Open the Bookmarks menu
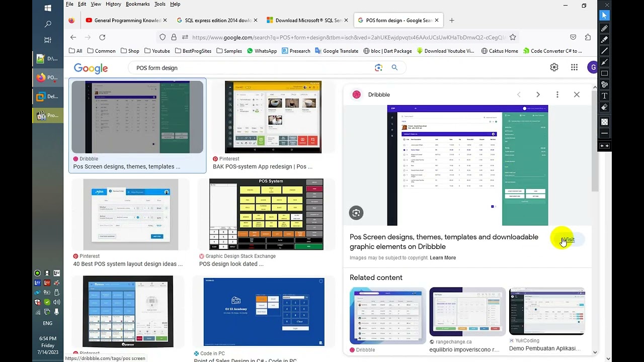This screenshot has height=362, width=644. 138,4
